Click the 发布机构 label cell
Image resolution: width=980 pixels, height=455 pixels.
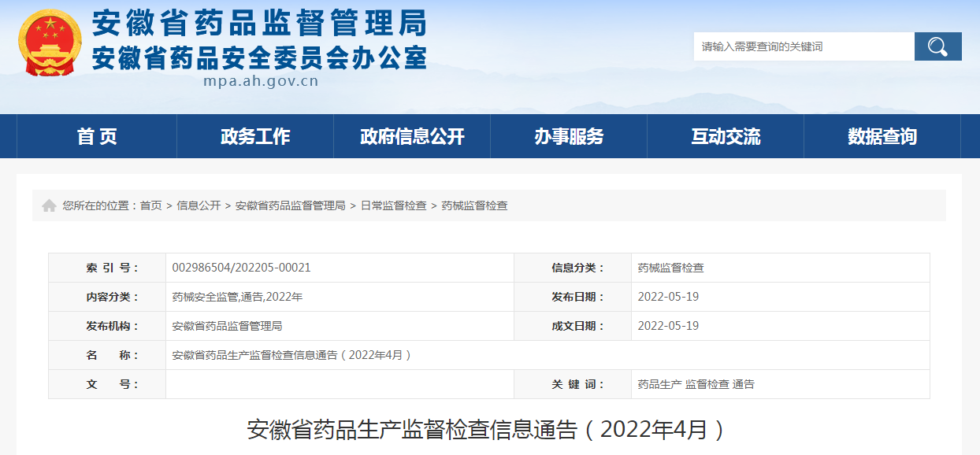pos(107,326)
